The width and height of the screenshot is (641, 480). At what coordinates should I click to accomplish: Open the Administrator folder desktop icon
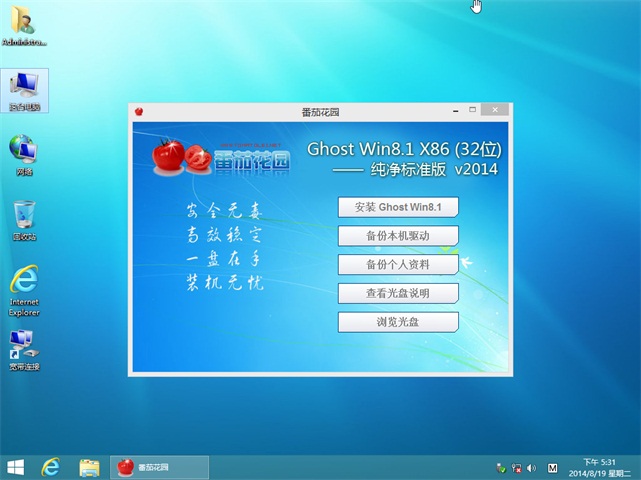(x=24, y=24)
